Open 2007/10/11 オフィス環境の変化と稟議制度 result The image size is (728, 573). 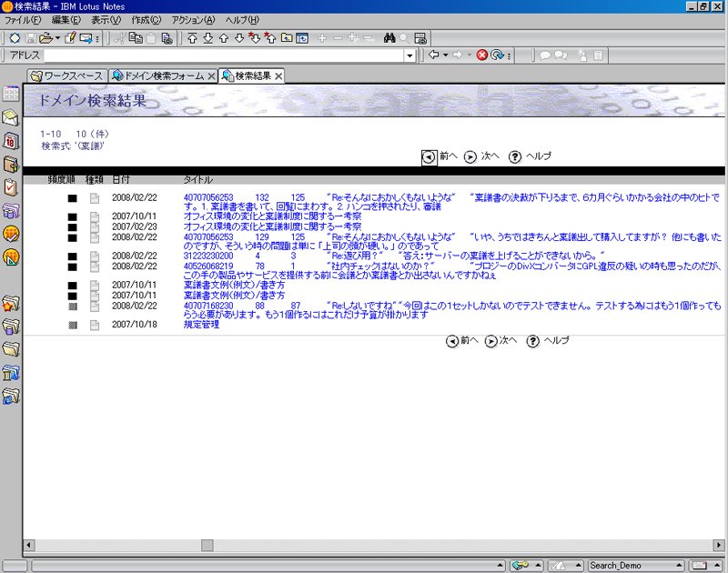[272, 216]
